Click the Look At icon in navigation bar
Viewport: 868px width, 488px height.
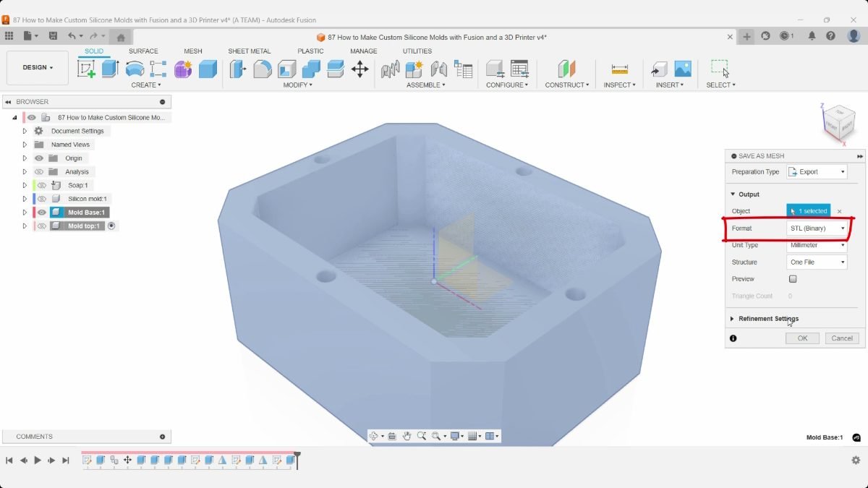392,436
